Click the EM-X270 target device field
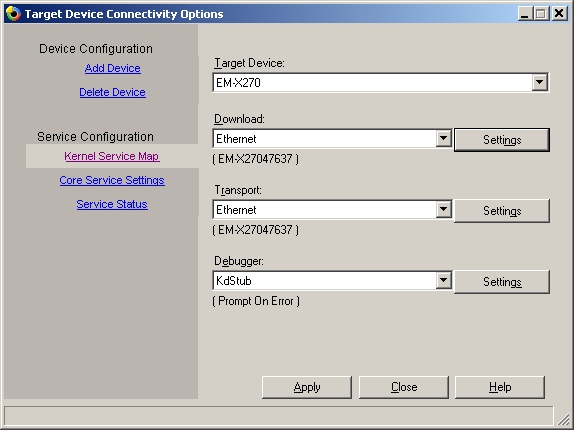This screenshot has height=430, width=574. coord(372,82)
